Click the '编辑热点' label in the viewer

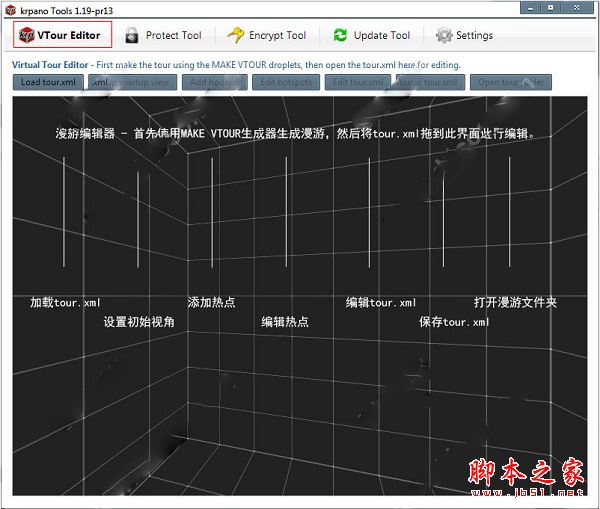tap(285, 322)
